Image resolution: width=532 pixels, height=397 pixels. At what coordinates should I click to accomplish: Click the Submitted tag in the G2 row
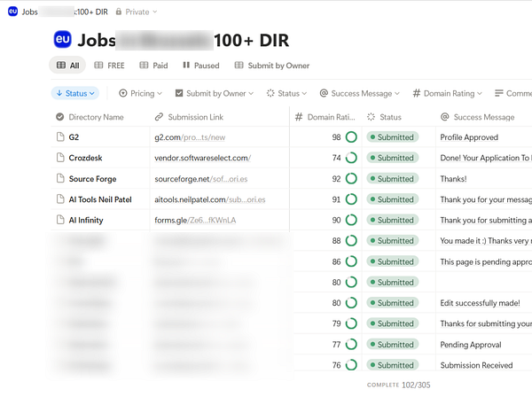click(392, 137)
